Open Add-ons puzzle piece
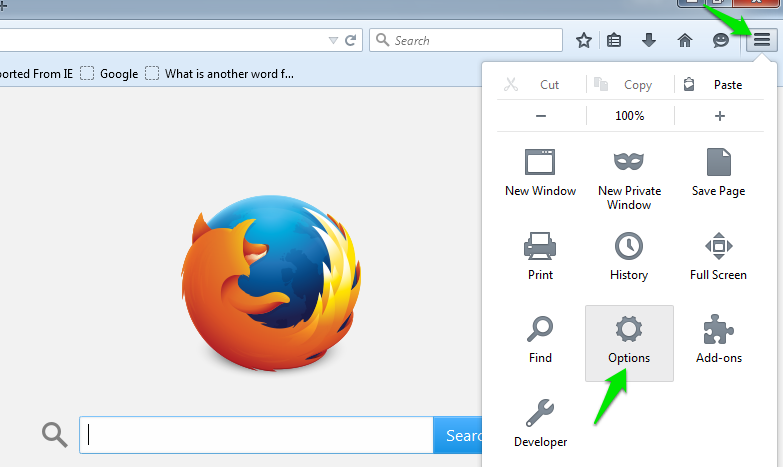The height and width of the screenshot is (467, 783). pyautogui.click(x=719, y=340)
